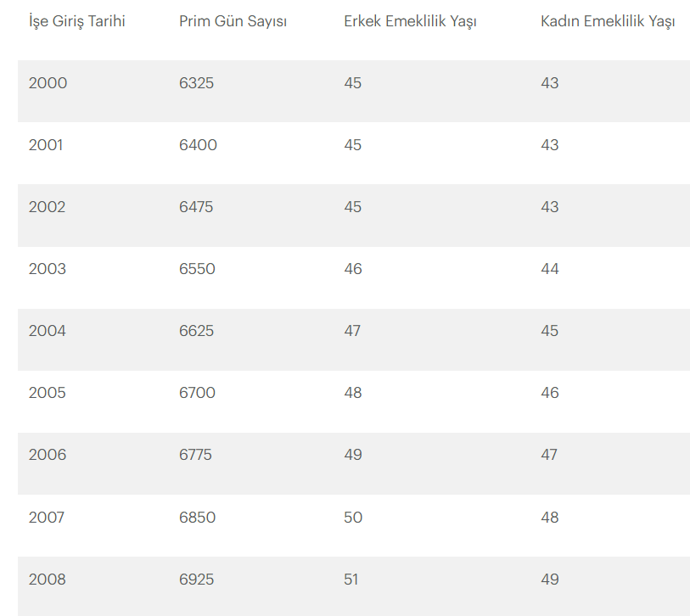This screenshot has height=616, width=690.
Task: Click the 2008 year cell
Action: [47, 580]
